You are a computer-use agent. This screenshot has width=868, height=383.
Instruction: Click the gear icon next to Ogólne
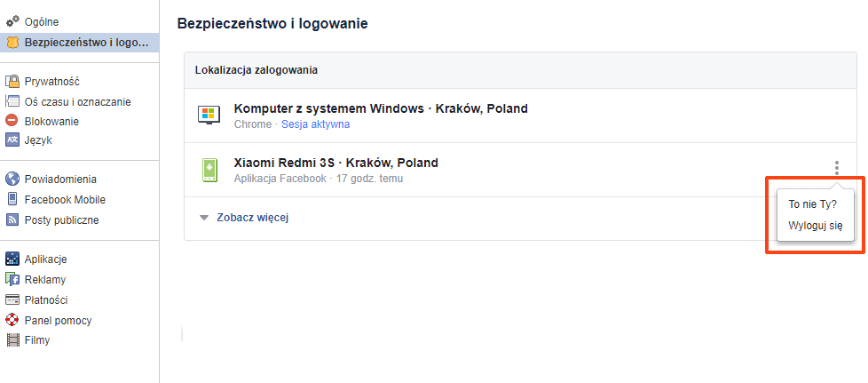pos(12,20)
